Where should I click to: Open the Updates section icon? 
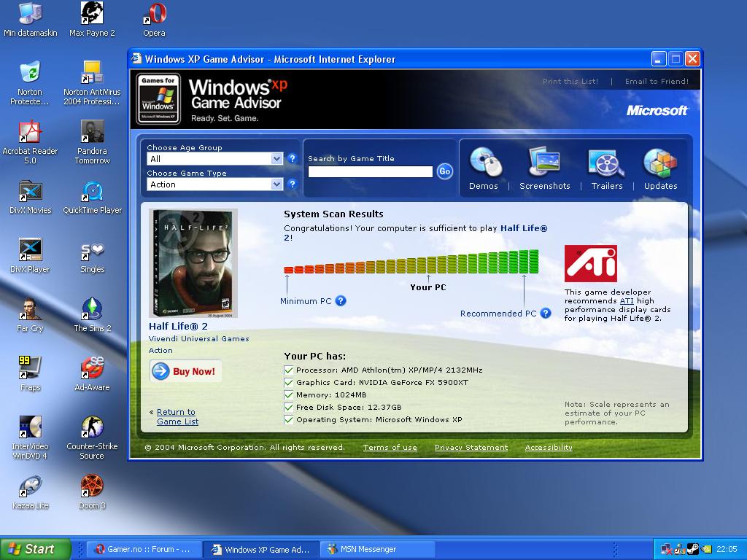(x=659, y=163)
